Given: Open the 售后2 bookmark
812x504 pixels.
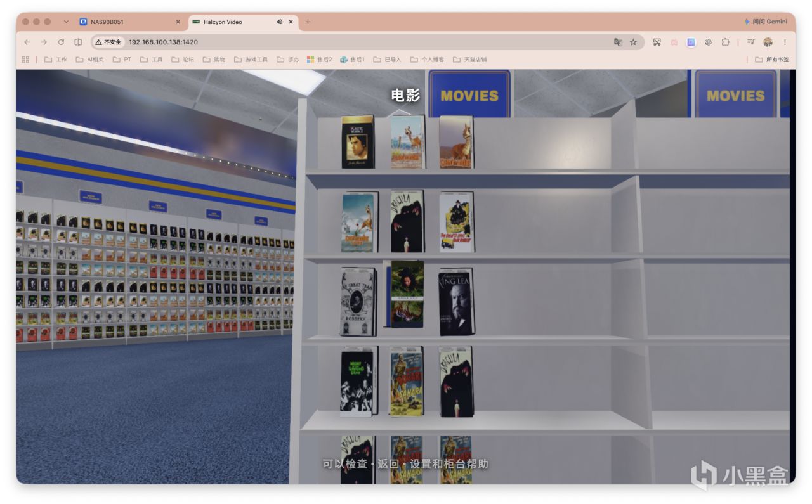Looking at the screenshot, I should tap(320, 60).
